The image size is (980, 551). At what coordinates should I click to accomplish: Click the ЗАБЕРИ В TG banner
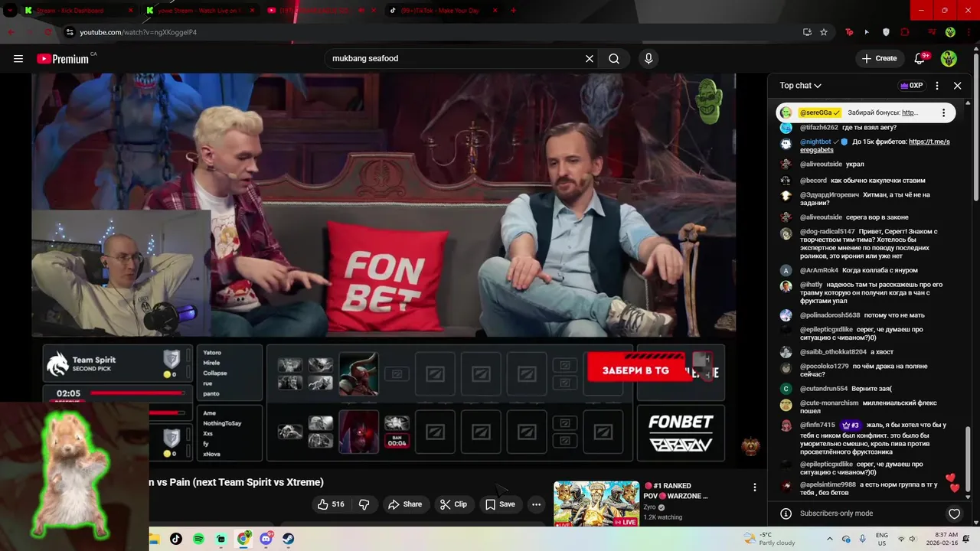point(635,370)
